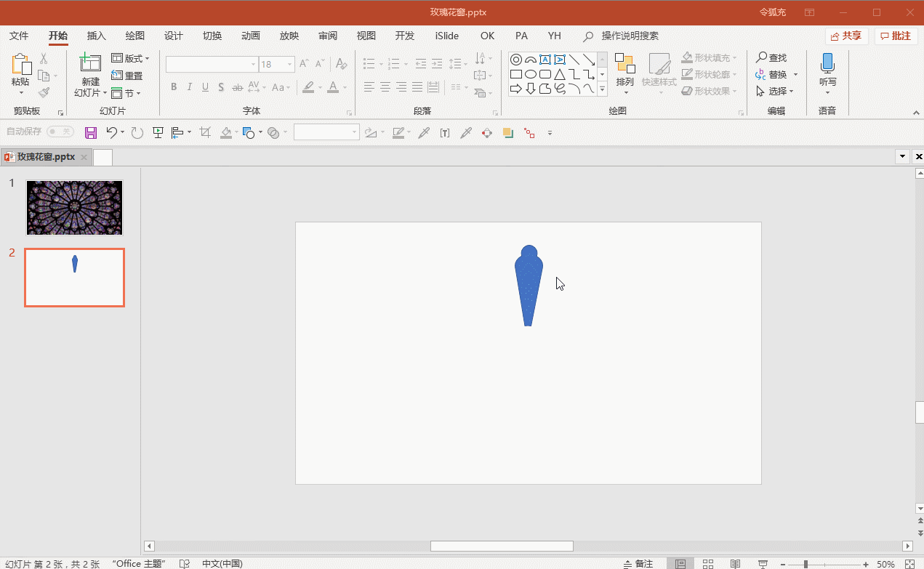924x569 pixels.
Task: Open the font name combo box
Action: click(212, 64)
